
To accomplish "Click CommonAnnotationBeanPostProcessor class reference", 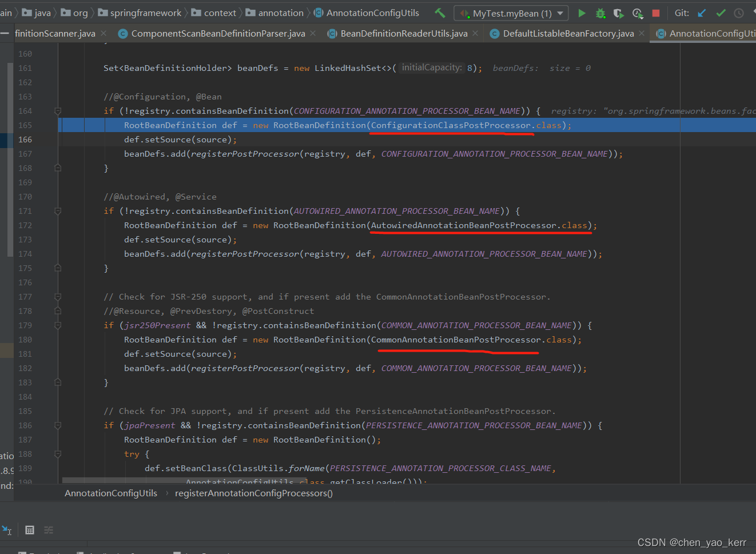I will 456,340.
